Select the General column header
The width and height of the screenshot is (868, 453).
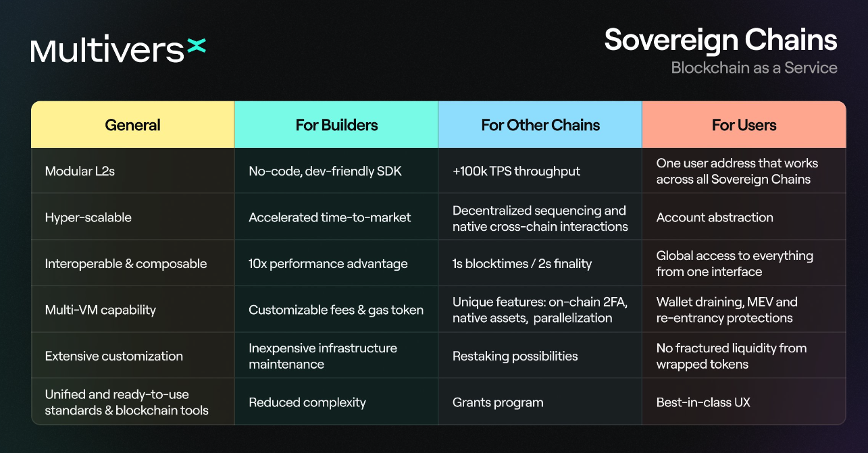point(133,125)
